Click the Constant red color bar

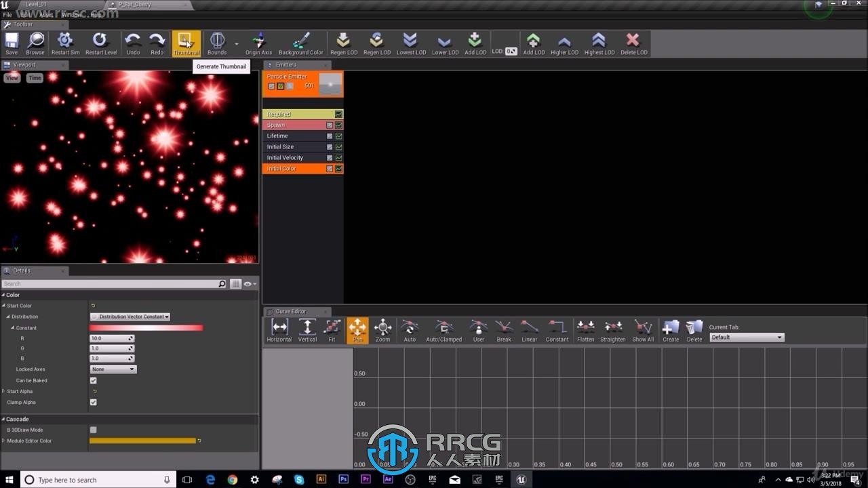click(x=146, y=328)
